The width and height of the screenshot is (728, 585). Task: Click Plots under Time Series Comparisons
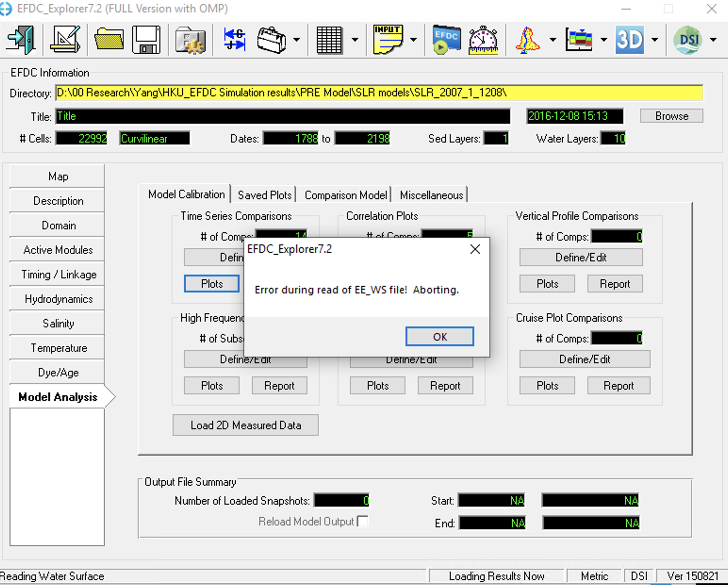[212, 284]
